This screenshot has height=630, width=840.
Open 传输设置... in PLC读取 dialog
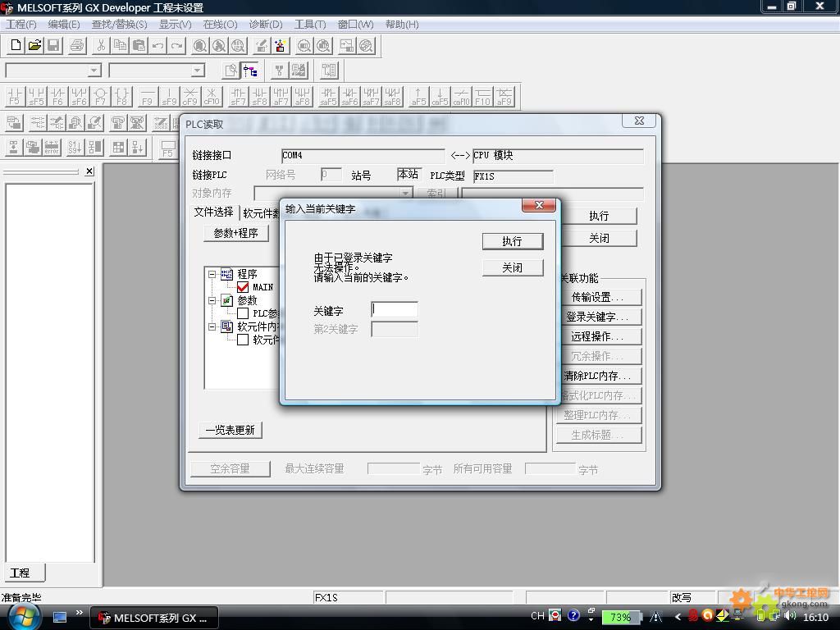tap(598, 297)
